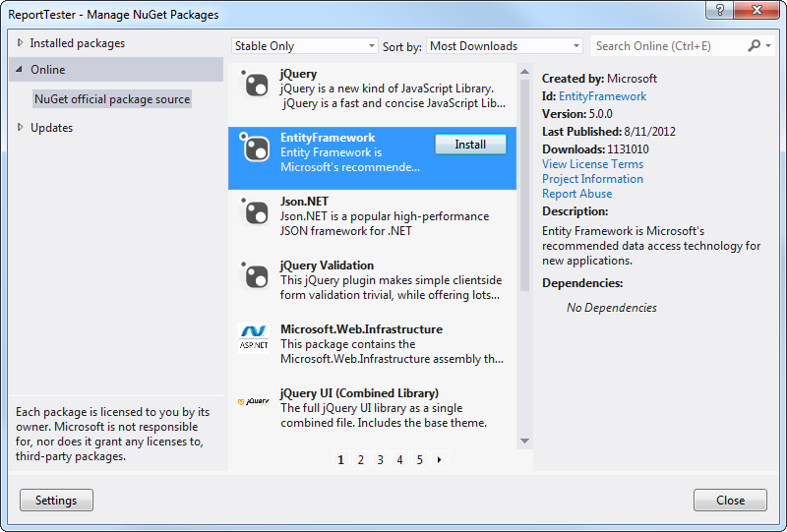Screen dimensions: 787x532
Task: Click the Json.NET package icon
Action: pyautogui.click(x=256, y=213)
